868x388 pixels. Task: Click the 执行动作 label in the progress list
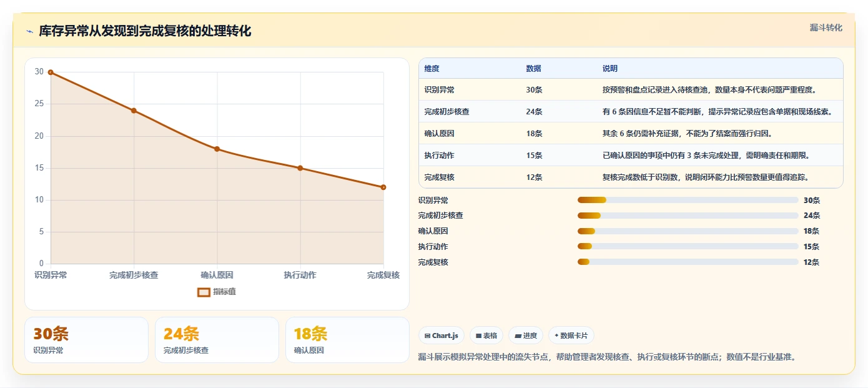point(433,247)
